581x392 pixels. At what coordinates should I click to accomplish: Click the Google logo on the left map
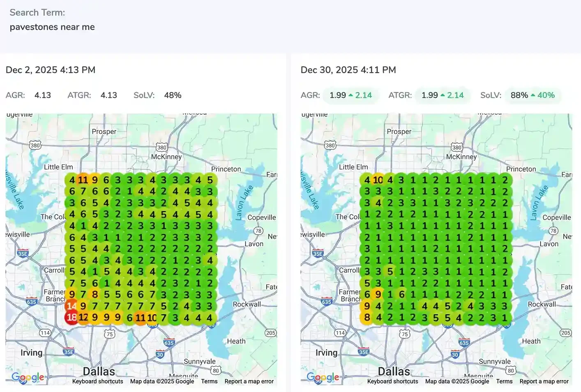coord(28,377)
